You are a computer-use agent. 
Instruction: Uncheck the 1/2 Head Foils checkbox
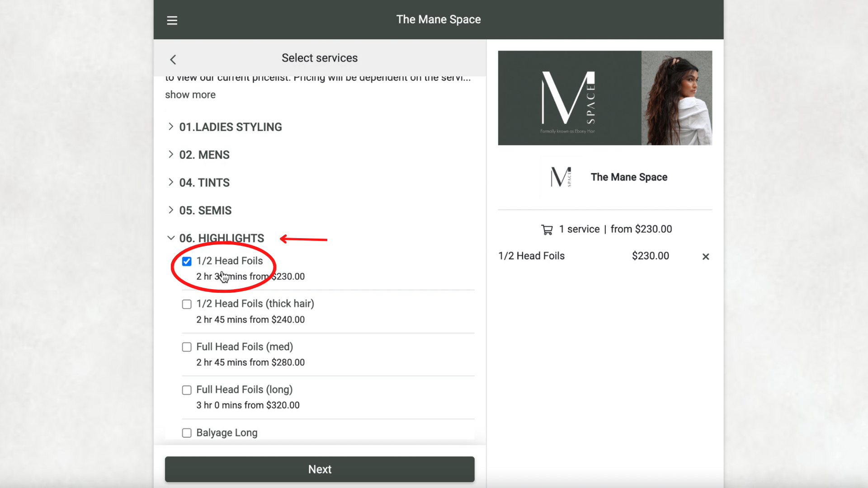pos(187,261)
